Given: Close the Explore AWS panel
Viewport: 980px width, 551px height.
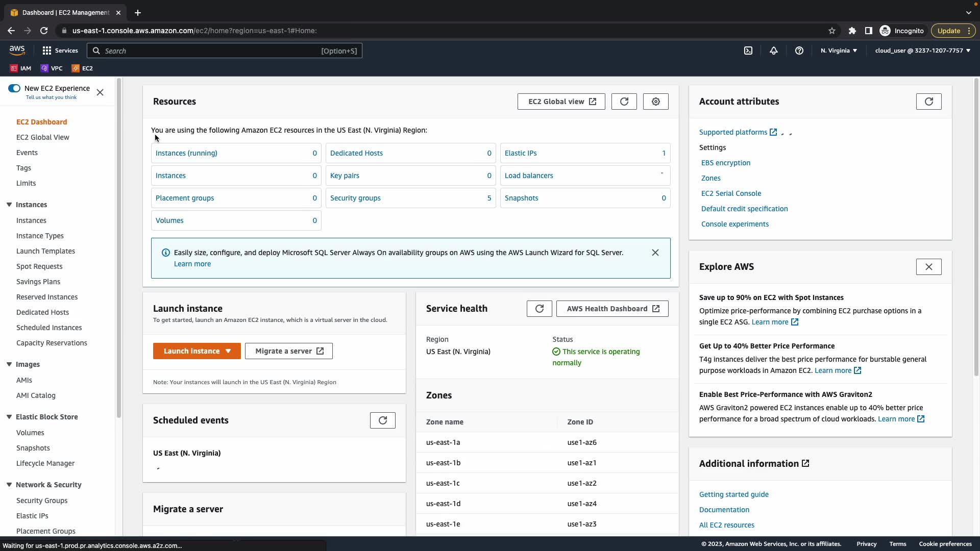Looking at the screenshot, I should click(x=928, y=267).
